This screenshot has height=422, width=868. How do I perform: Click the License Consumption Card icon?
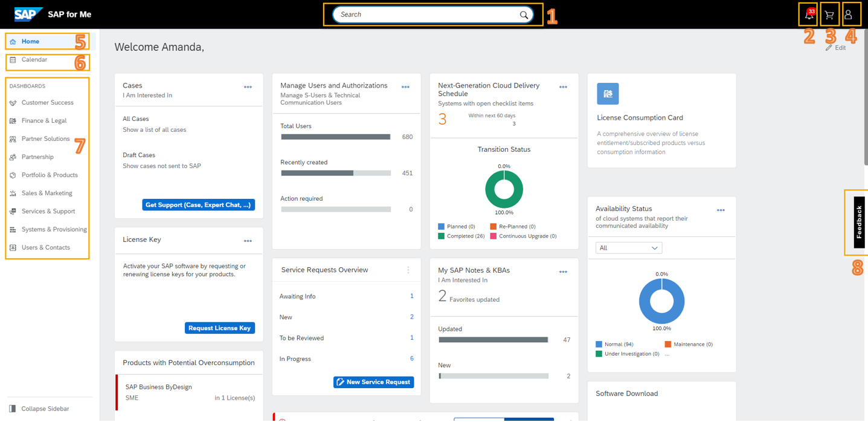coord(608,94)
